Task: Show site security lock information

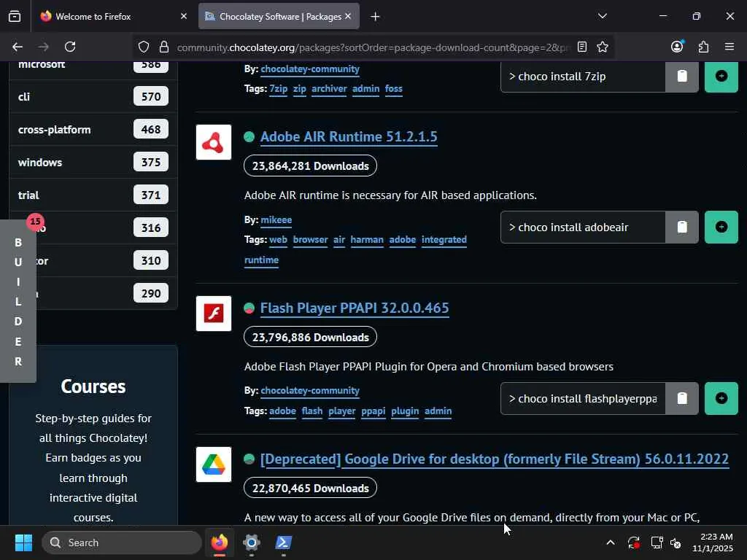Action: pyautogui.click(x=164, y=47)
